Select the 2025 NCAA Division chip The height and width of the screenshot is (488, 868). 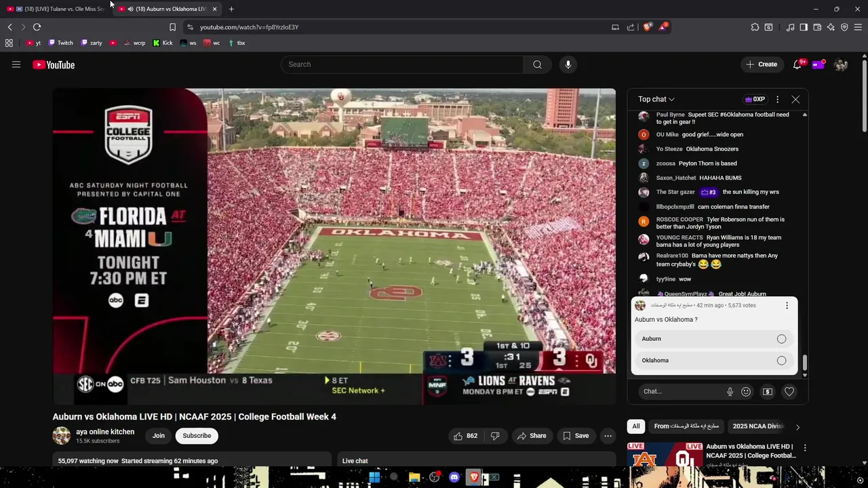[x=758, y=426]
